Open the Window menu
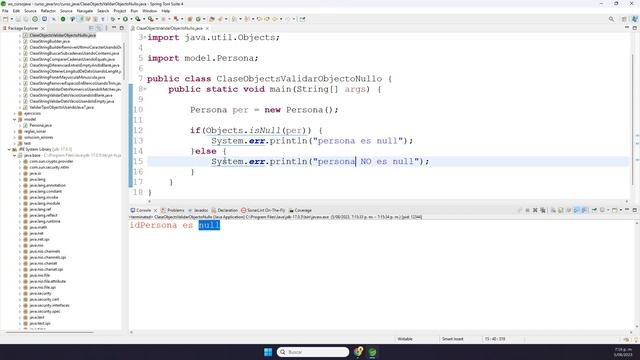 click(149, 11)
